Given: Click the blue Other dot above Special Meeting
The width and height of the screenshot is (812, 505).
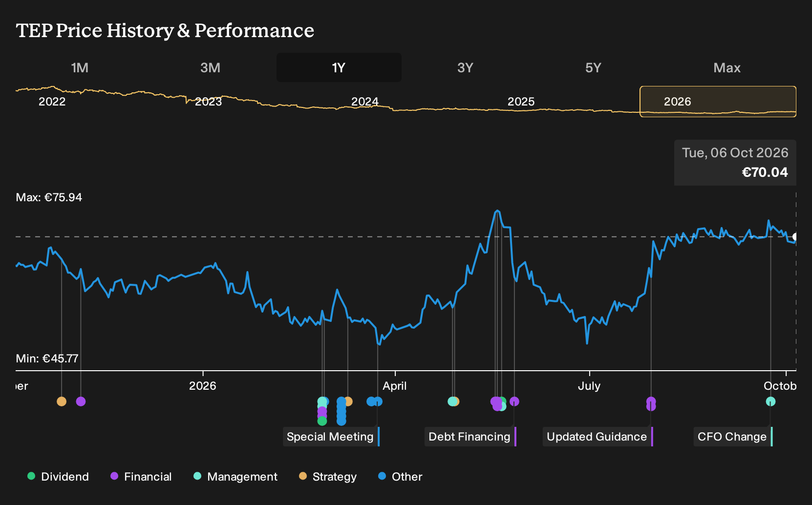Looking at the screenshot, I should [378, 401].
